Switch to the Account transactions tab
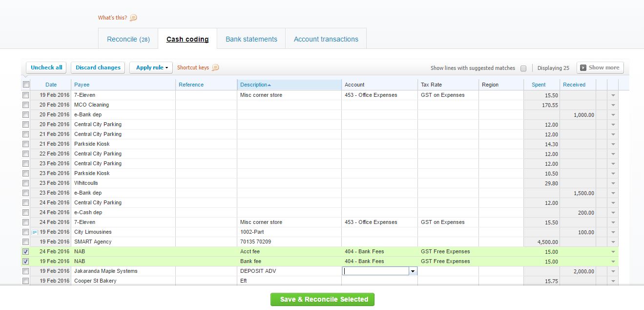 [x=326, y=38]
